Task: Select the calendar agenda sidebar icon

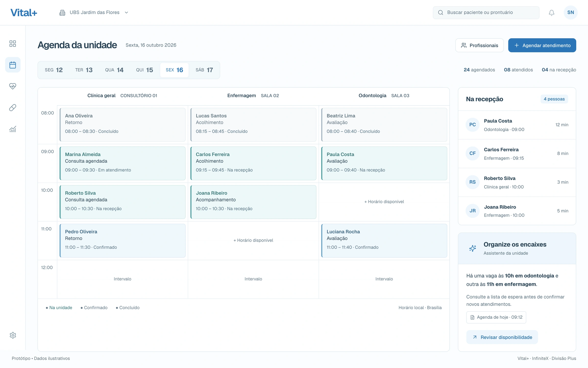Action: click(13, 65)
